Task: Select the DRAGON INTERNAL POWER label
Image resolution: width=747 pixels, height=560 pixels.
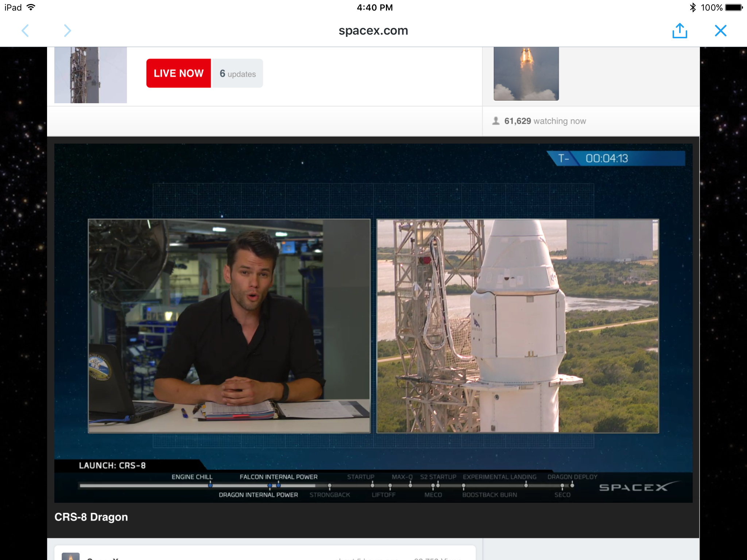Action: (258, 495)
